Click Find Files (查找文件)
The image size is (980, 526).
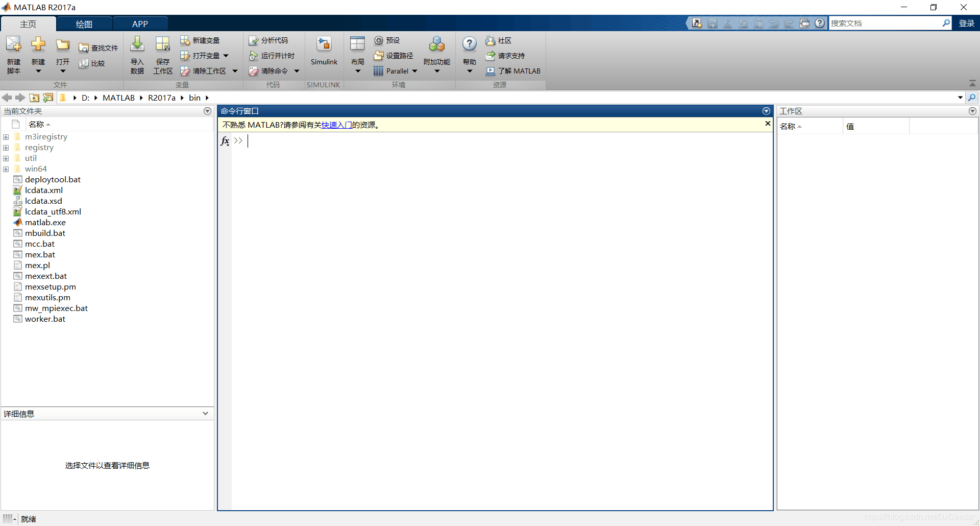(x=99, y=48)
